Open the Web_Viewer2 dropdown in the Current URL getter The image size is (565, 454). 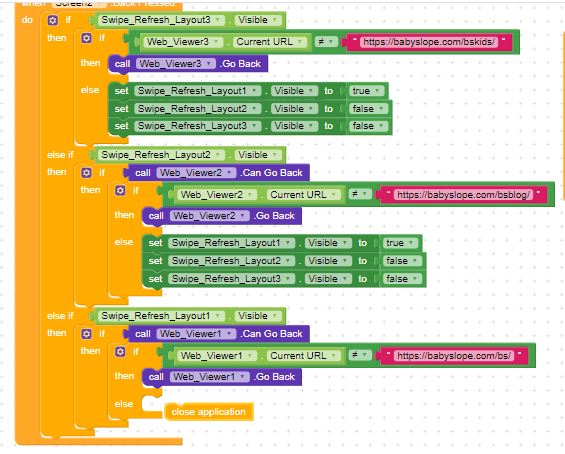[x=217, y=195]
